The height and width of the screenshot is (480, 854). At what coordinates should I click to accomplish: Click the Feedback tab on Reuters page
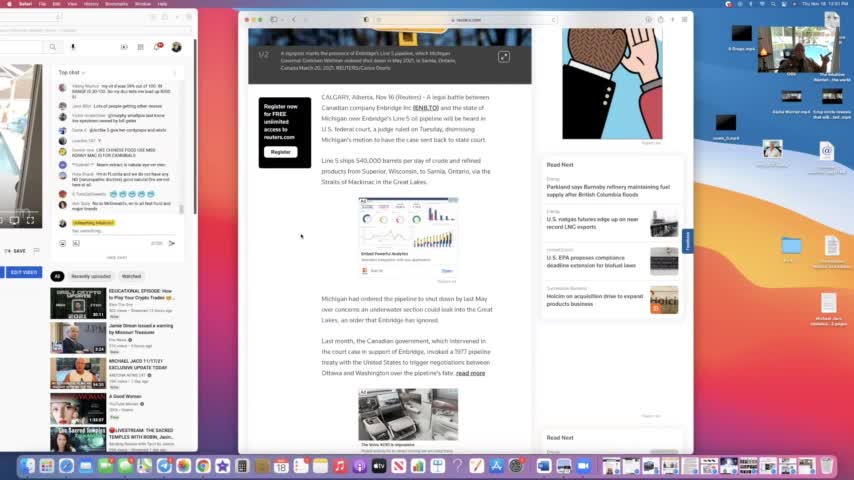(x=687, y=241)
